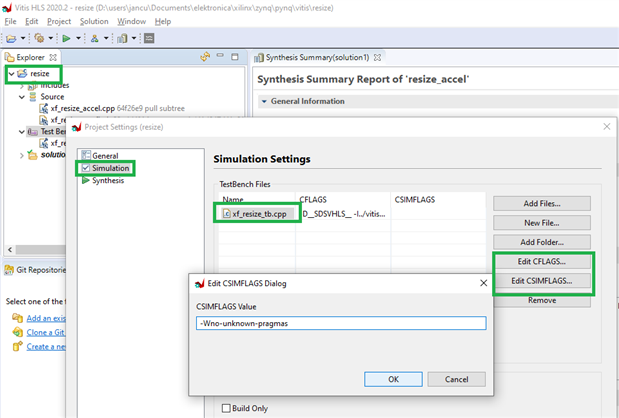Collapse the Source folder in Explorer
Screen dimensions: 619x418
[22, 97]
